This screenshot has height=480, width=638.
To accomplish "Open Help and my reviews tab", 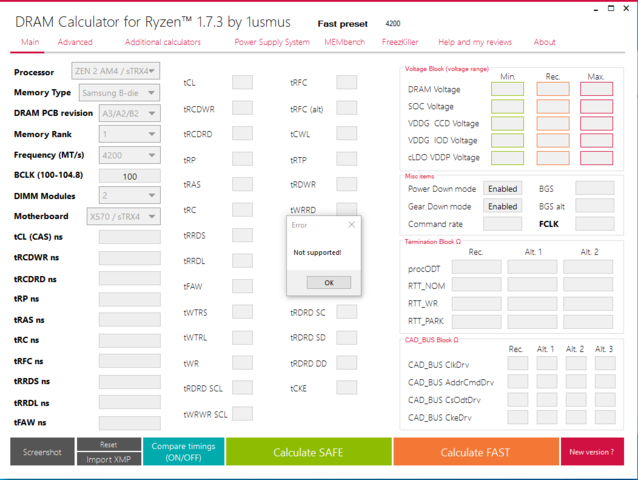I will click(x=475, y=42).
